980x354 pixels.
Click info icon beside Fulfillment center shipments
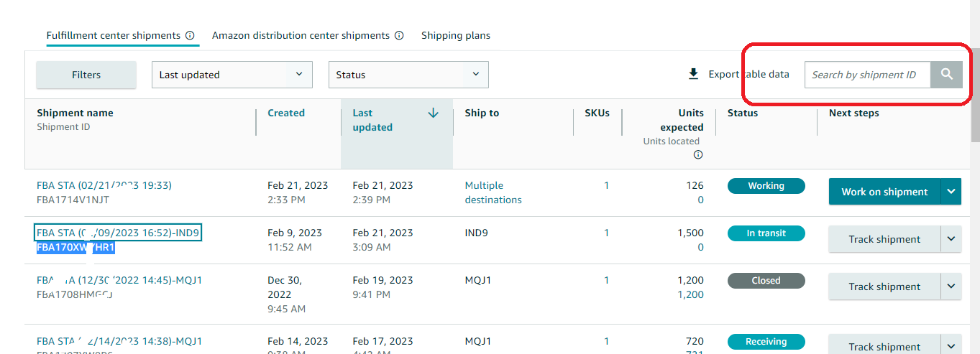(x=191, y=35)
